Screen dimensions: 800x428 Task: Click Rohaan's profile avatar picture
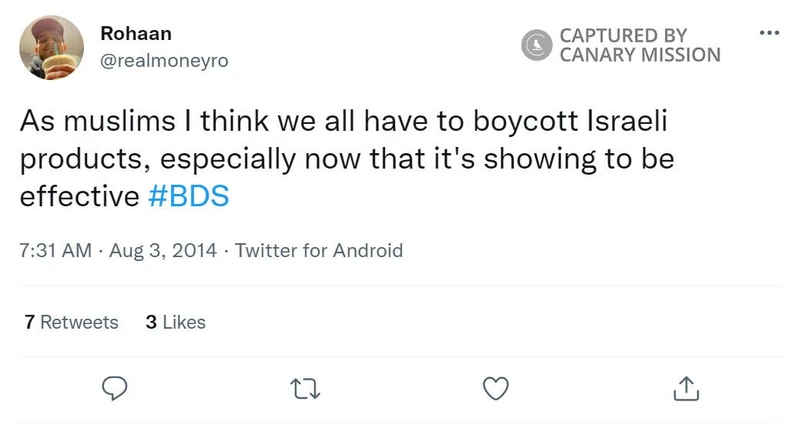[x=52, y=47]
